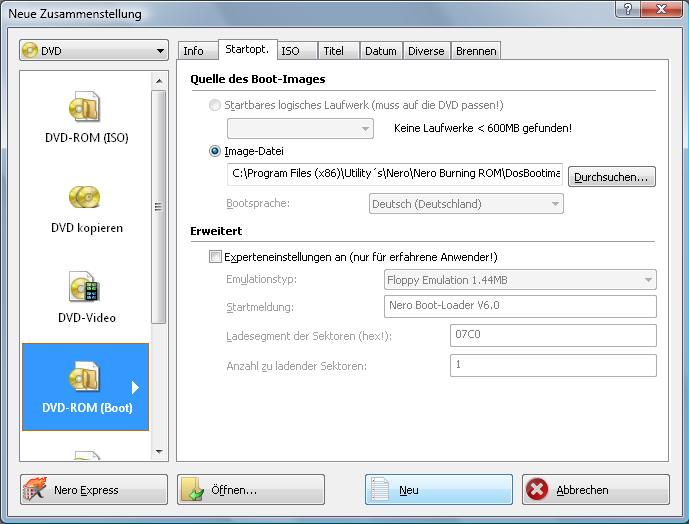
Task: Select the DVD-ROM (Boot) compilation icon
Action: tap(85, 376)
